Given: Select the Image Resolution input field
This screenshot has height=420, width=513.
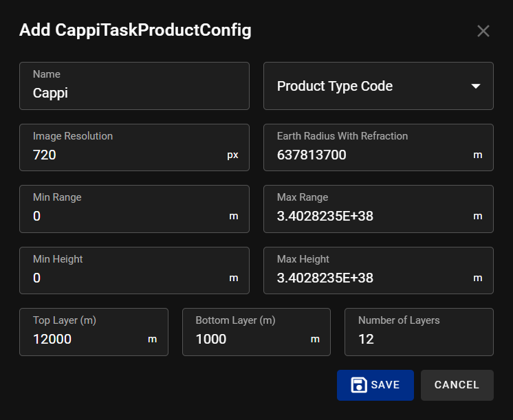Looking at the screenshot, I should pyautogui.click(x=127, y=155).
